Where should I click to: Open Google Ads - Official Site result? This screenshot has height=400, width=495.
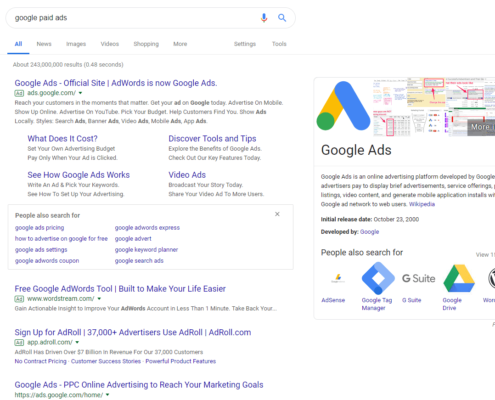[116, 83]
